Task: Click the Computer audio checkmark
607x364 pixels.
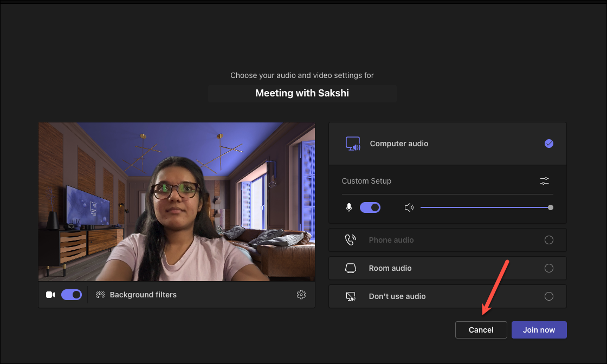Action: [x=549, y=144]
